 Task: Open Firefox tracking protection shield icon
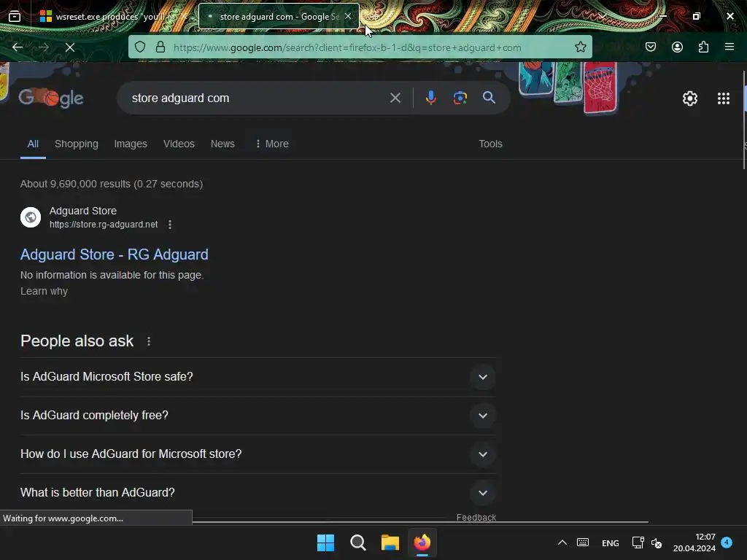(139, 47)
